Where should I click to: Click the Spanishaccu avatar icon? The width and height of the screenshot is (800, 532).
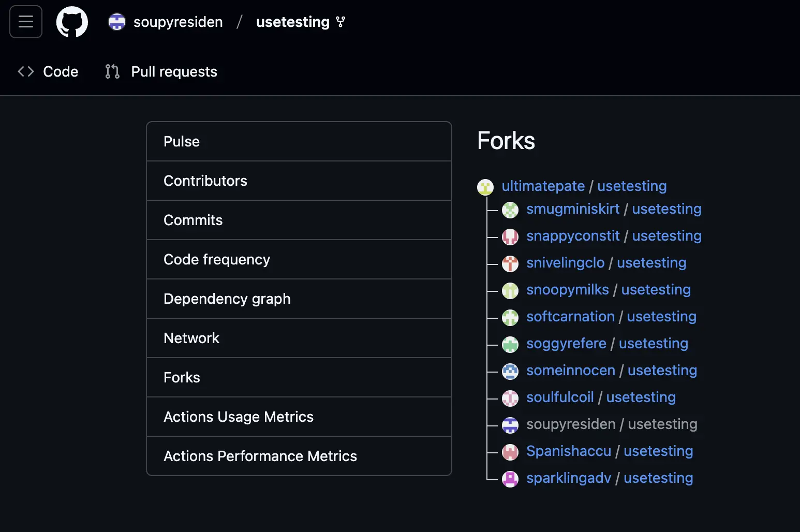510,452
